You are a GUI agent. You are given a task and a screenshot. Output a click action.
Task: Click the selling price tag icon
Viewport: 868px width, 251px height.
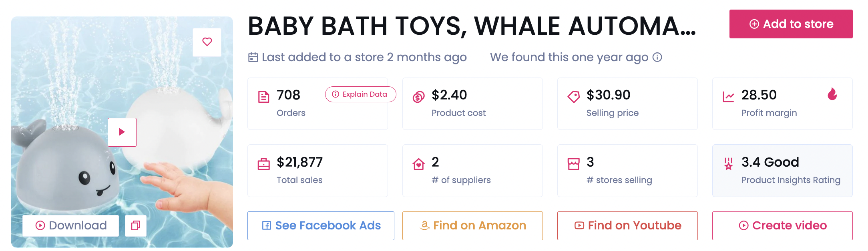[x=573, y=97]
